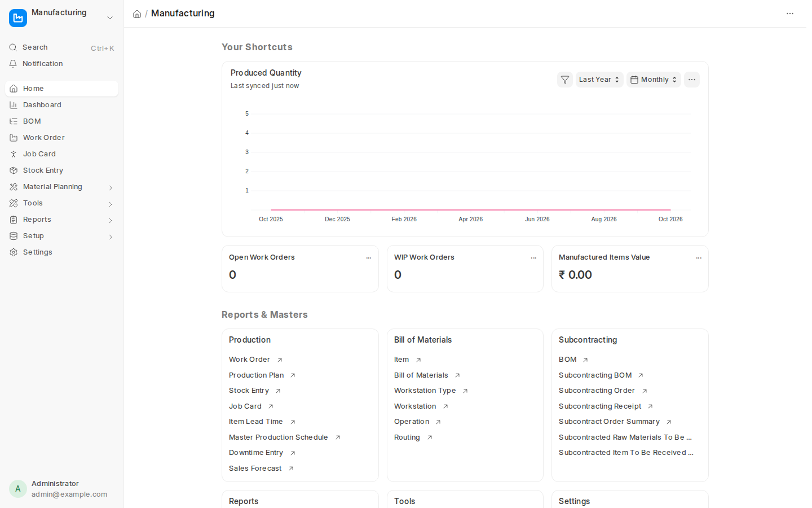Select Home in the sidebar
The width and height of the screenshot is (812, 508).
click(61, 89)
